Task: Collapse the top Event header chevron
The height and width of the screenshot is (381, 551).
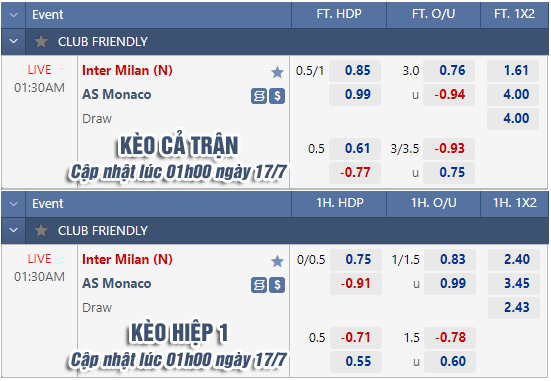Action: [14, 15]
